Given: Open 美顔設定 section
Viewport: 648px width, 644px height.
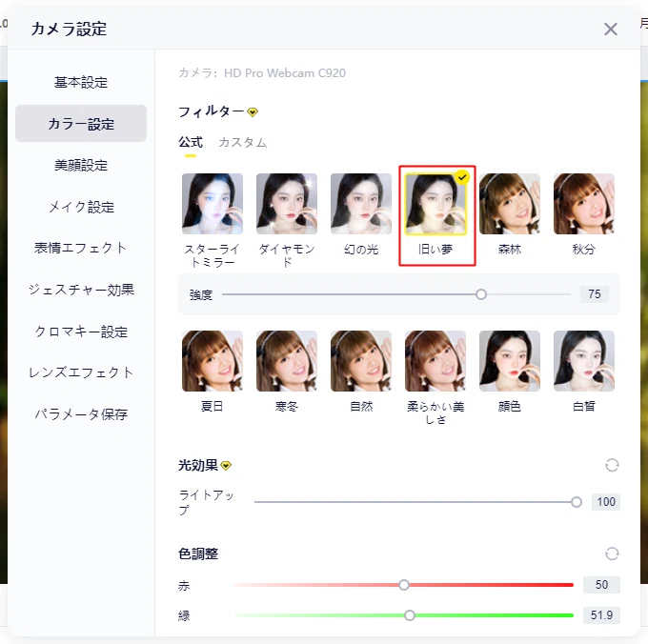Looking at the screenshot, I should pos(81,165).
